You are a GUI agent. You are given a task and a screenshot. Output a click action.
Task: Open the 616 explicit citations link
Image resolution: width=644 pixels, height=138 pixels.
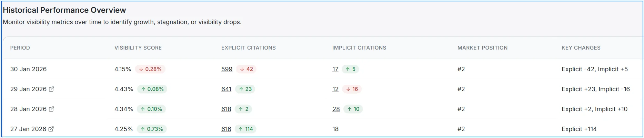coord(227,129)
